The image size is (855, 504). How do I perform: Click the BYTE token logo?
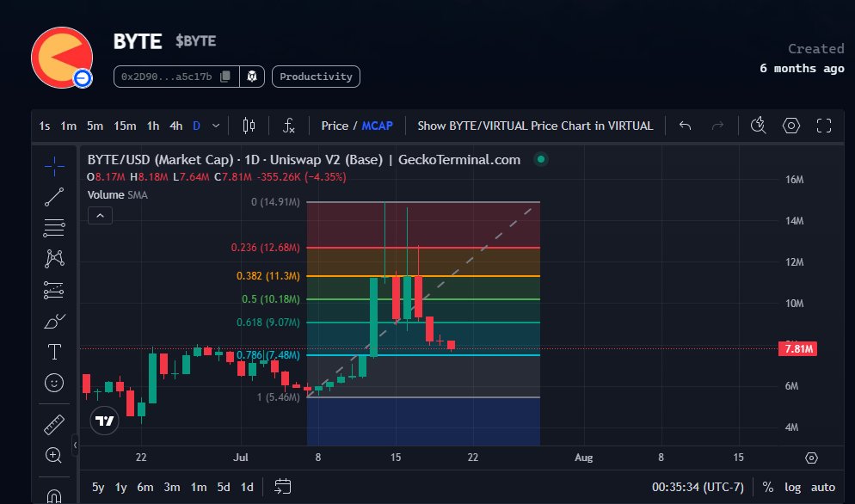tap(62, 58)
